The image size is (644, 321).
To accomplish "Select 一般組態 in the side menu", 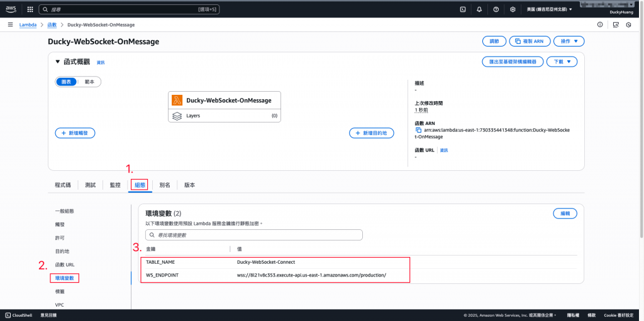I will click(65, 211).
